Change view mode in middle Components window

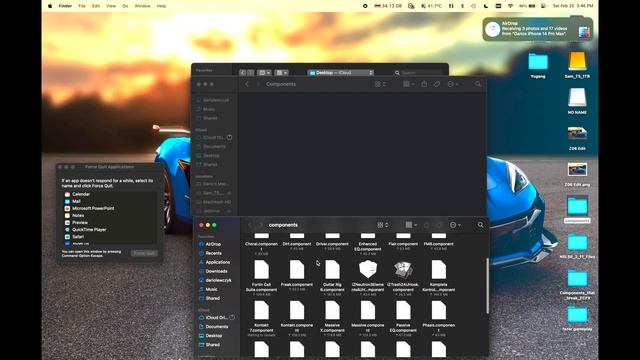[x=380, y=84]
